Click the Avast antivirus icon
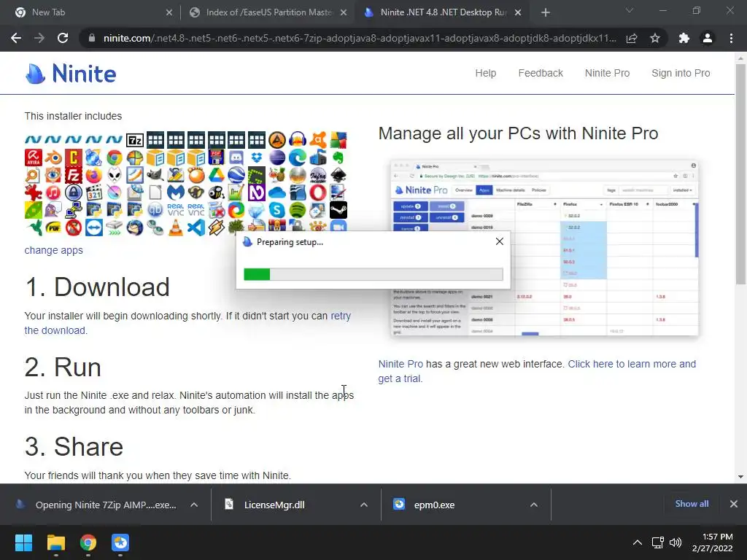Screen dimensions: 747x560 (x=318, y=140)
